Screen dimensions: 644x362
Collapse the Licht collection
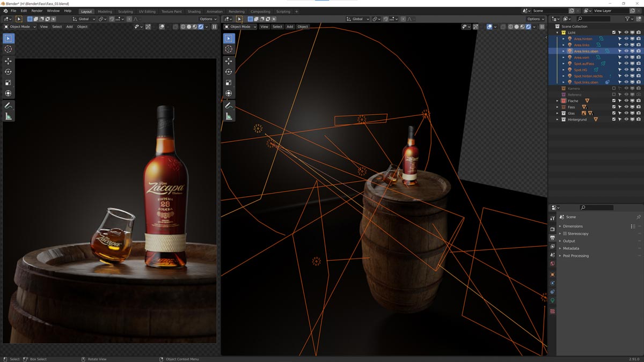click(558, 33)
